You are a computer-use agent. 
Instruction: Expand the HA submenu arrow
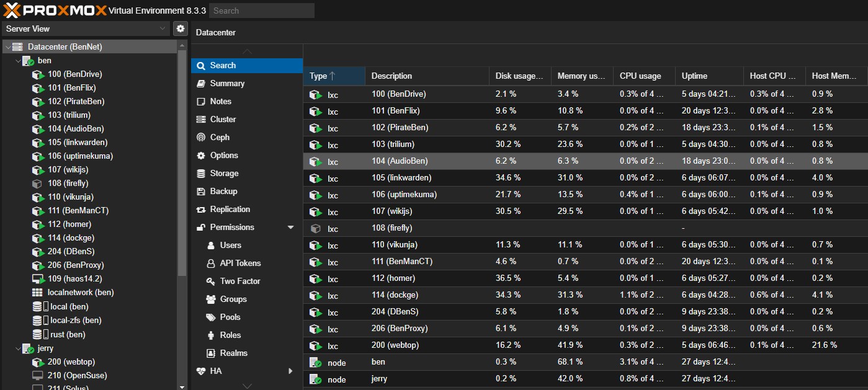tap(290, 371)
